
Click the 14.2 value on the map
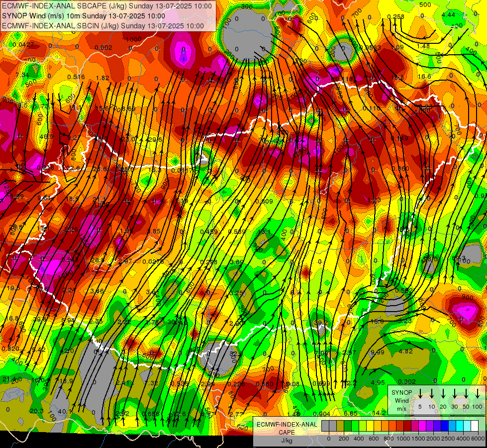(x=379, y=413)
